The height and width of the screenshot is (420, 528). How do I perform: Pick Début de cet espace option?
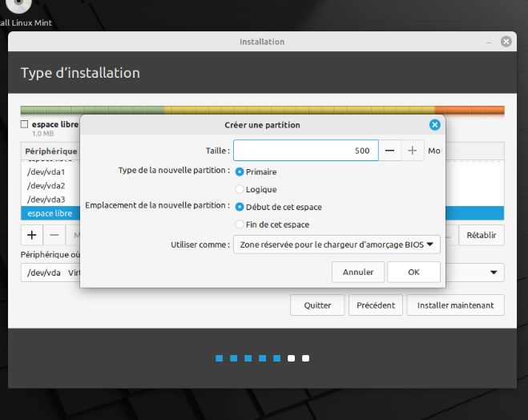[x=279, y=207]
